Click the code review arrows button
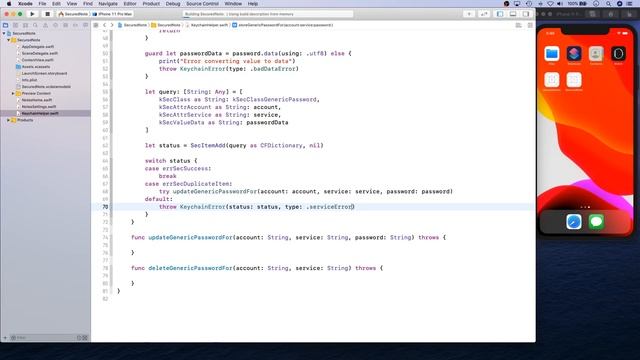This screenshot has height=360, width=640. (x=484, y=14)
